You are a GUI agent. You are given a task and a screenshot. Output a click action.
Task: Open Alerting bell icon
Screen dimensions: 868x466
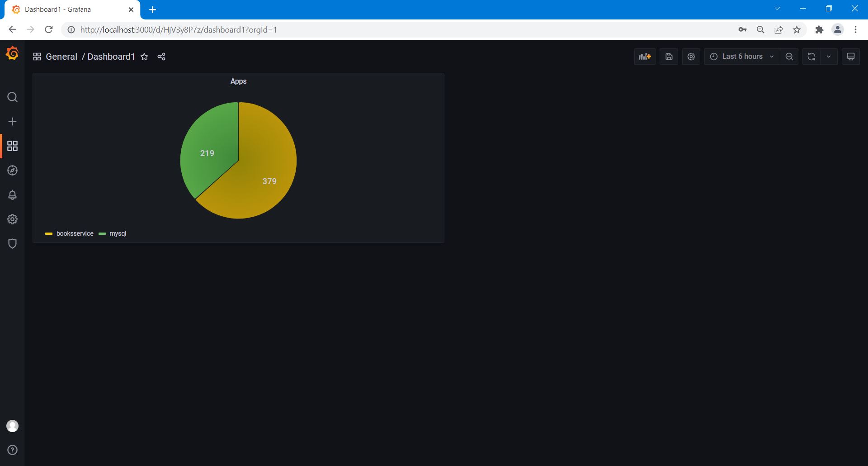12,195
